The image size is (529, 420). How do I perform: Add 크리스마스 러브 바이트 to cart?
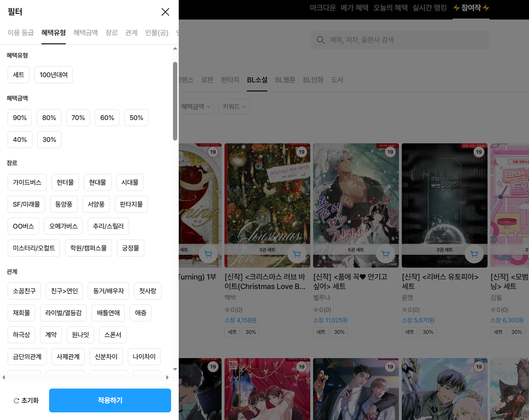tap(297, 254)
